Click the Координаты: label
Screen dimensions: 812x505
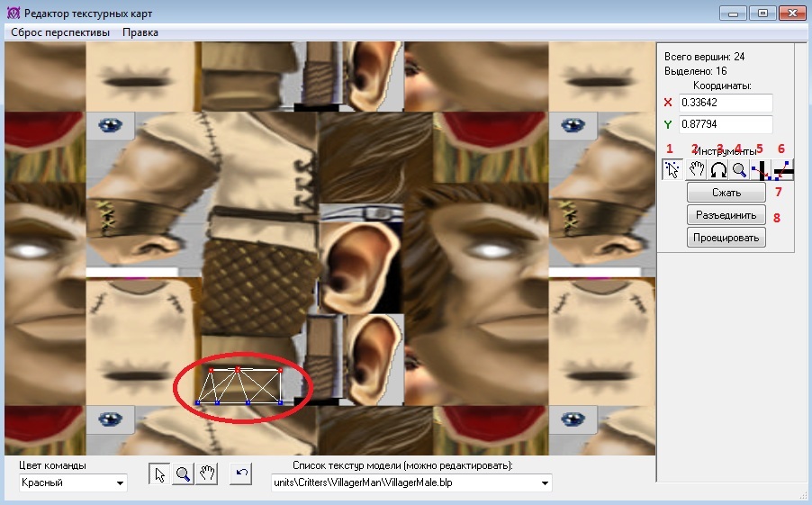point(722,86)
